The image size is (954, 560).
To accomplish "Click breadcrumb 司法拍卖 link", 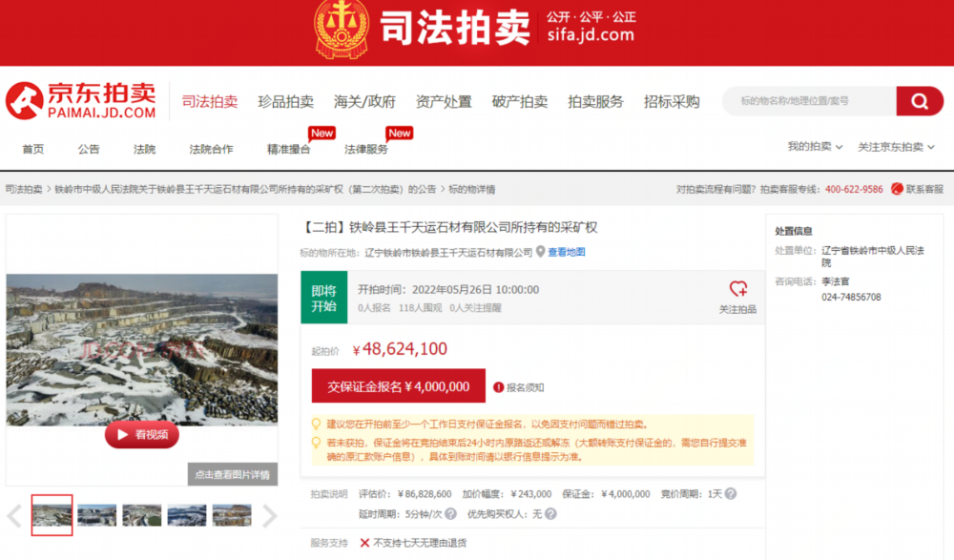I will [24, 189].
